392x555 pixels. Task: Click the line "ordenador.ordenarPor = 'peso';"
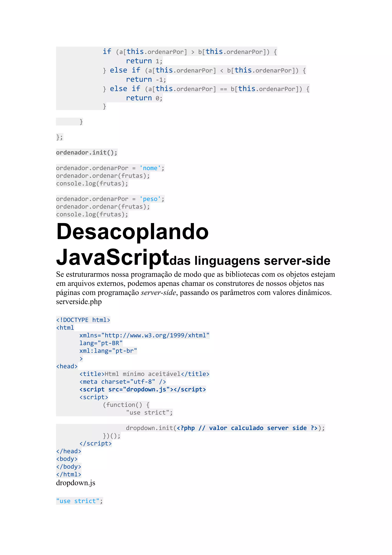110,199
